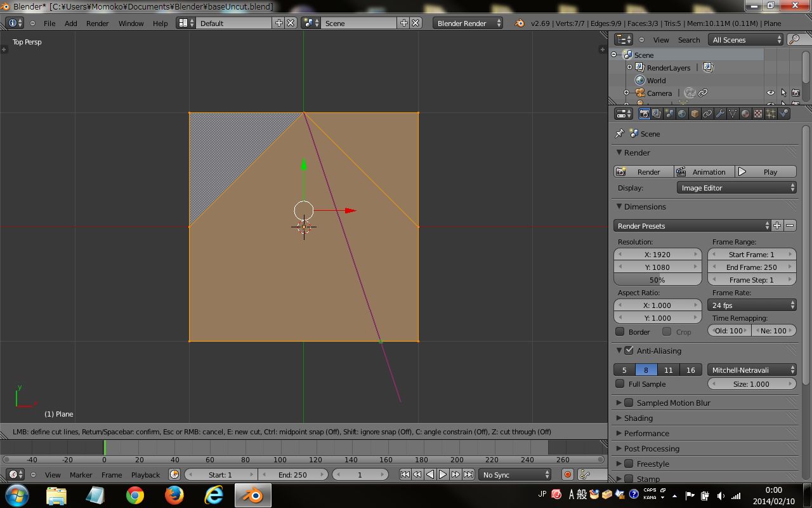Open the All Scenes outliner dropdown
812x508 pixels.
(x=746, y=39)
